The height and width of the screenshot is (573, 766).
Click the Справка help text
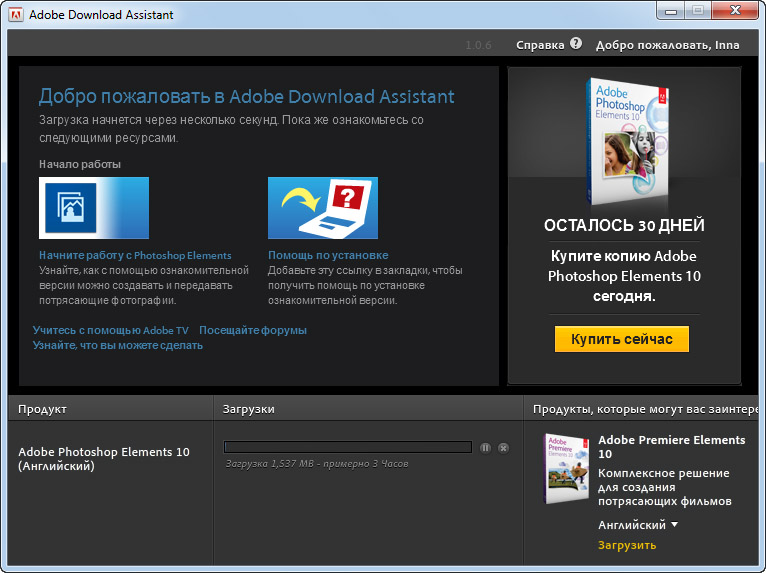pyautogui.click(x=540, y=45)
